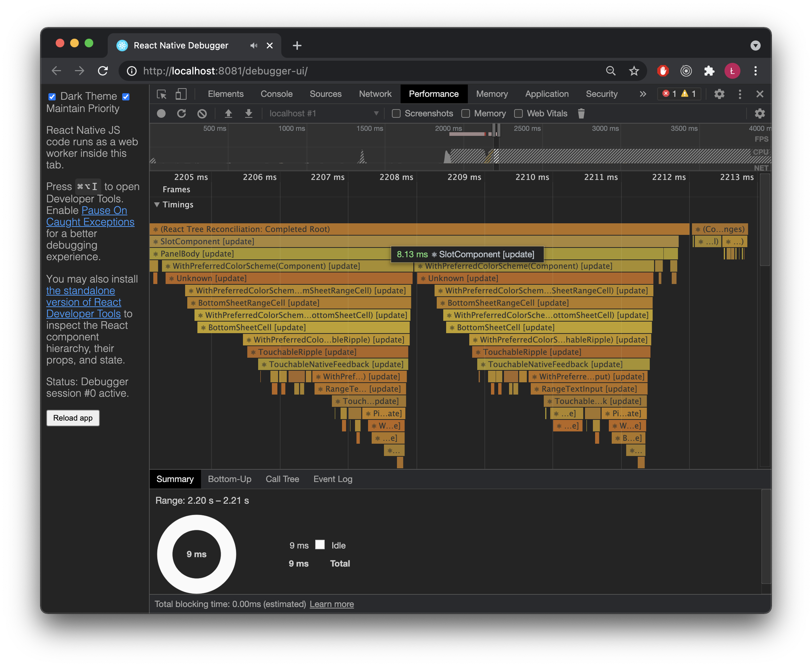
Task: Click the save profile download icon
Action: 249,113
